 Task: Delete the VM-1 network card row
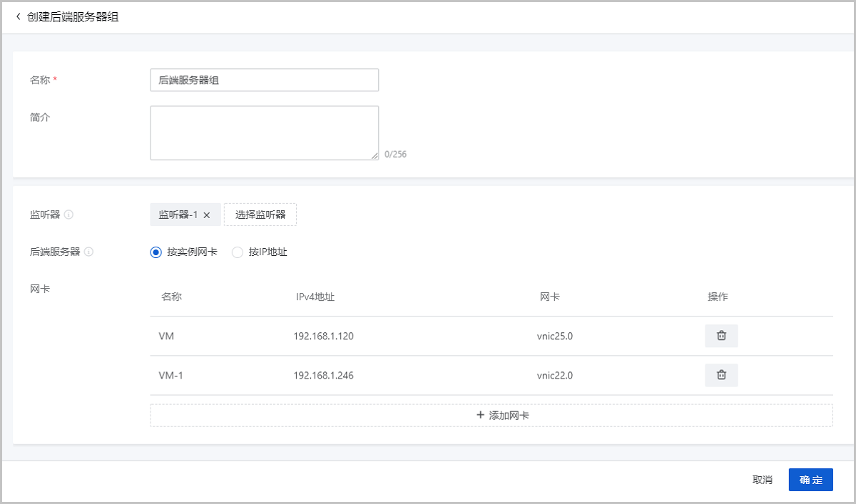[721, 375]
